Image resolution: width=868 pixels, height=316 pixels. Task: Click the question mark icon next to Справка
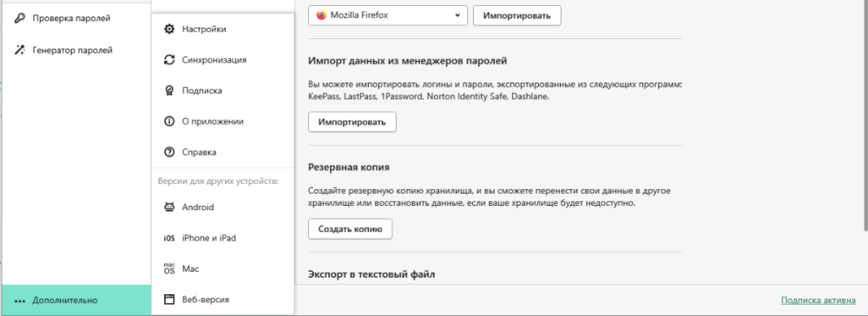pos(169,152)
